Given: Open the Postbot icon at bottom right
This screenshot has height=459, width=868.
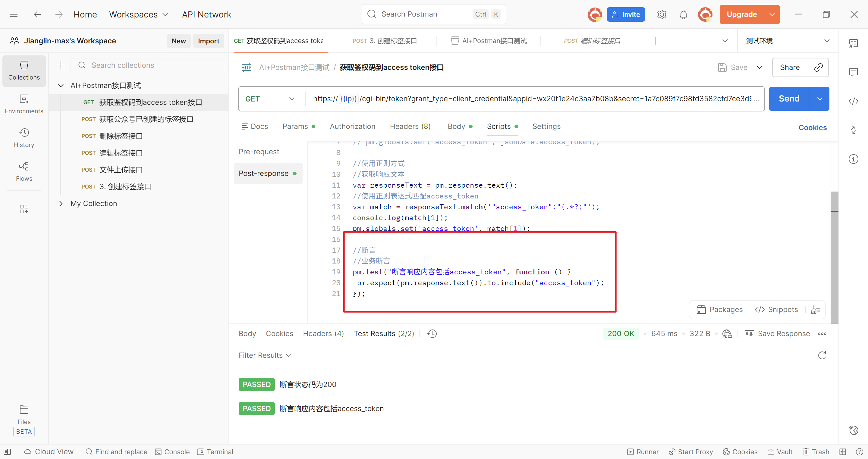Looking at the screenshot, I should click(x=853, y=430).
